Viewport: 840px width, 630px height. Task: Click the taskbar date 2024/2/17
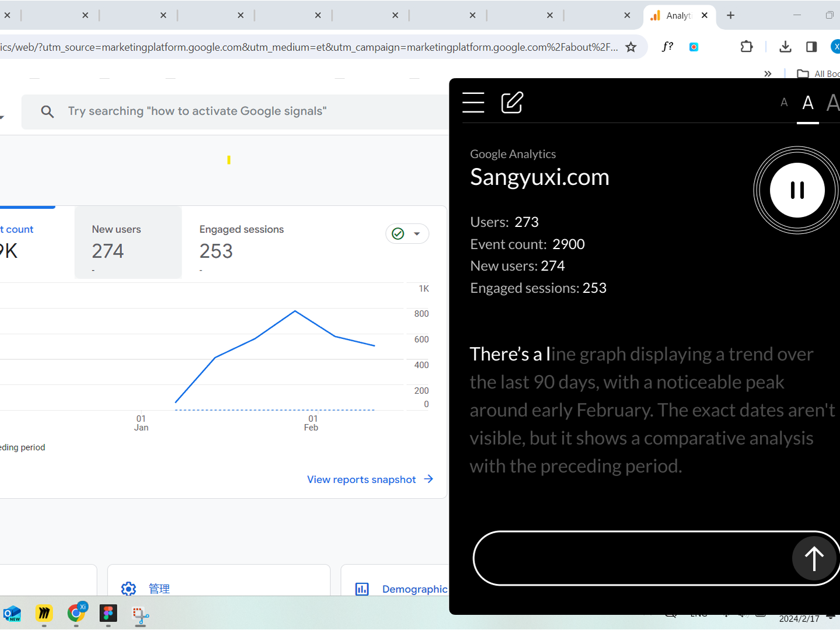799,619
